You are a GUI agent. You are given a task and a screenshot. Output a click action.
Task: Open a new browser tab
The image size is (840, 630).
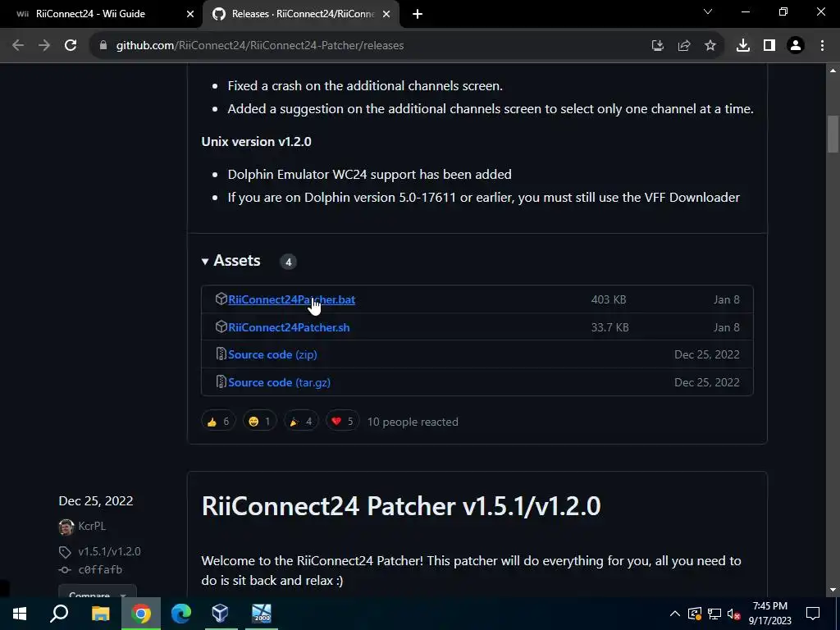[418, 14]
